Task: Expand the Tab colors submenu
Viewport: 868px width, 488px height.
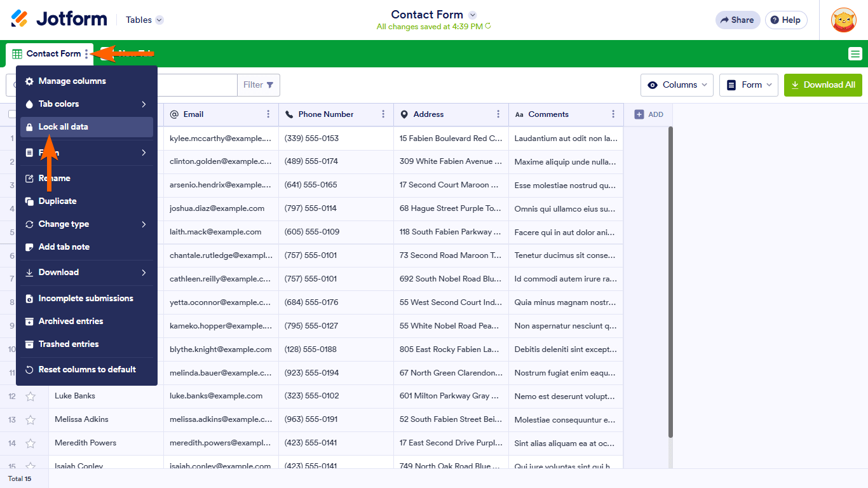Action: pyautogui.click(x=86, y=104)
